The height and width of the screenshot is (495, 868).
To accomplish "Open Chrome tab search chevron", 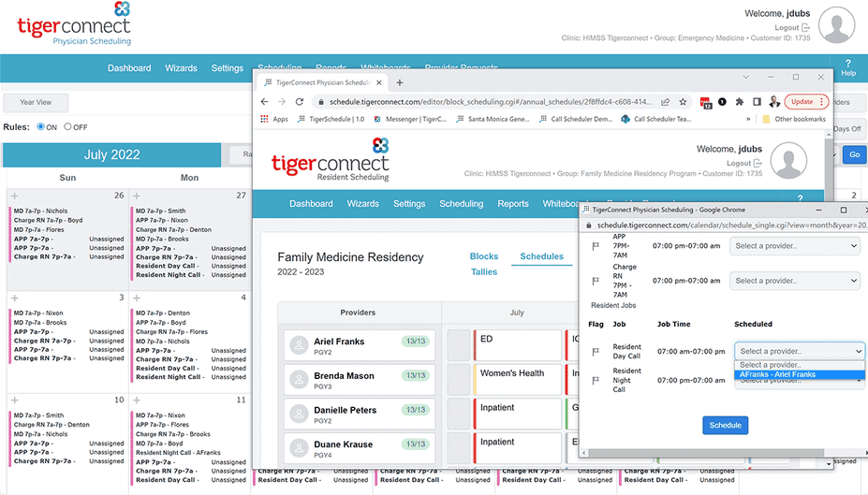I will pos(745,77).
